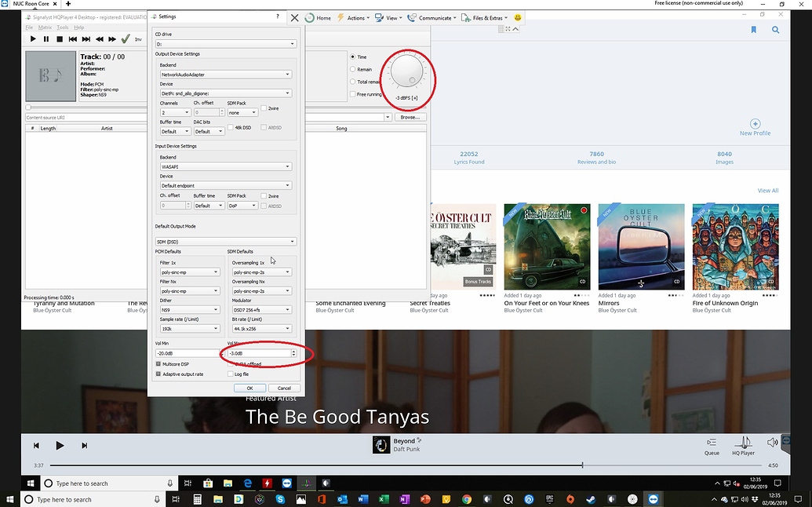Open Roon search magnifier icon
Image resolution: width=812 pixels, height=507 pixels.
tap(775, 30)
